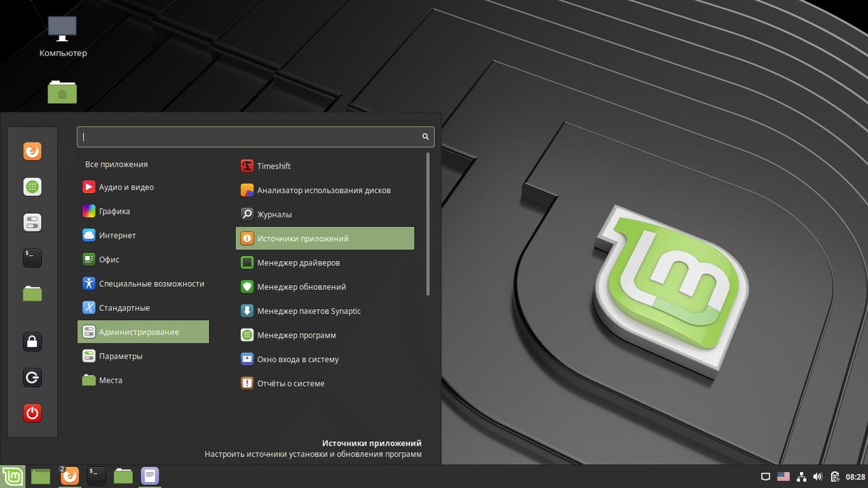Open Отчёты о системе
This screenshot has width=868, height=488.
(325, 383)
